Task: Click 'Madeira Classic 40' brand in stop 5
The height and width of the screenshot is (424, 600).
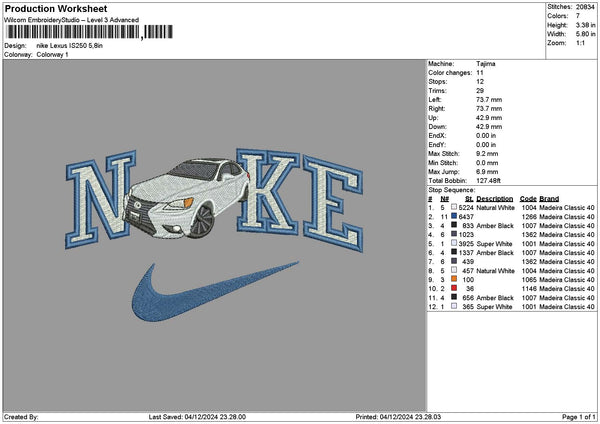Action: [567, 244]
